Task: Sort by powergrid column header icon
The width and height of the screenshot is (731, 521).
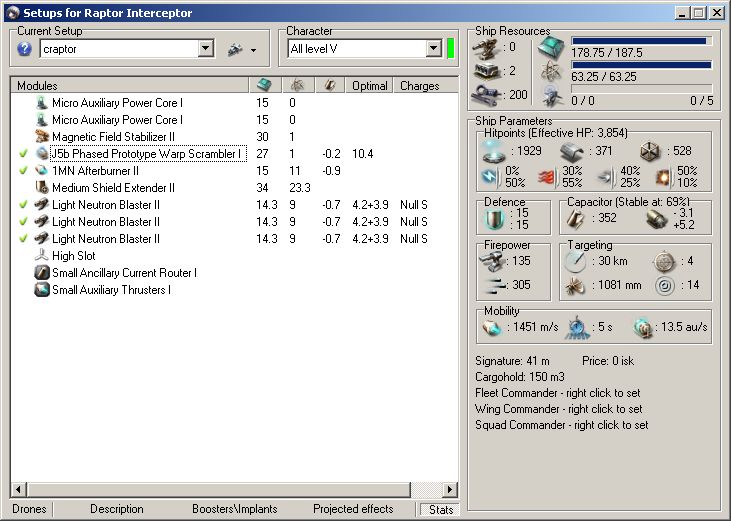Action: click(x=297, y=85)
